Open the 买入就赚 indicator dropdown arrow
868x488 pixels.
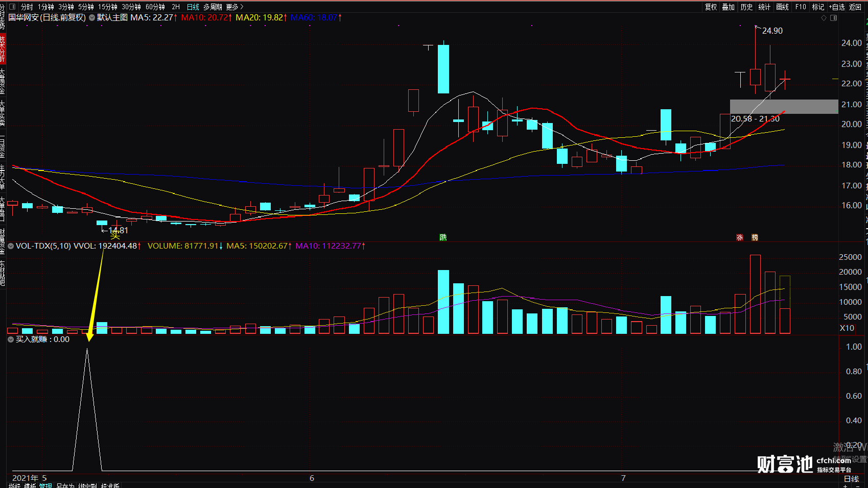pyautogui.click(x=11, y=339)
